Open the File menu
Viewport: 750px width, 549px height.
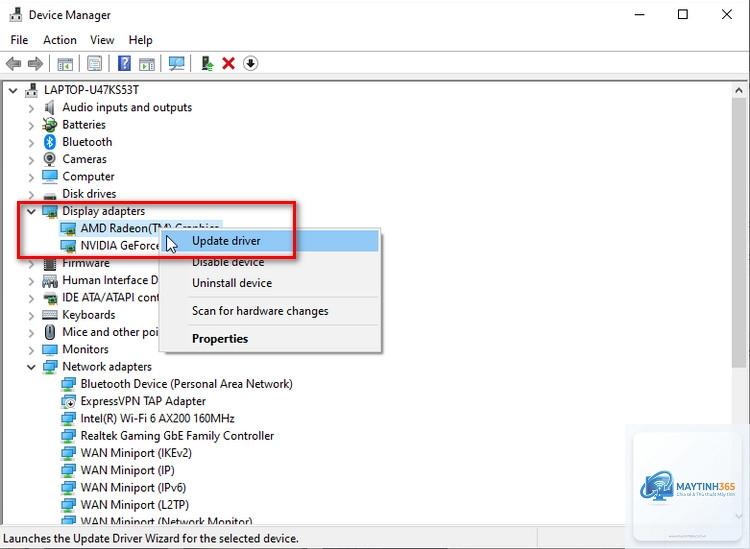click(x=19, y=40)
